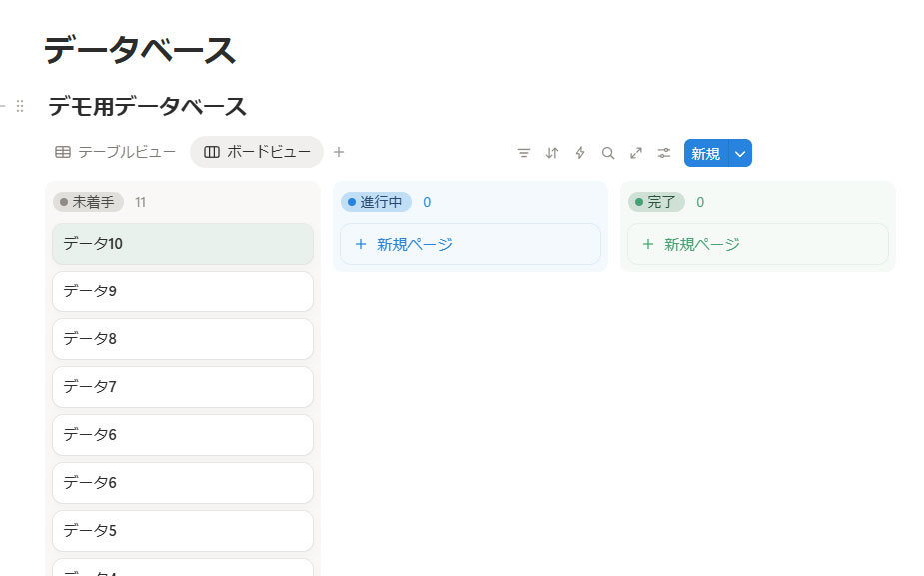Image resolution: width=924 pixels, height=576 pixels.
Task: Add a new view with plus icon
Action: coord(339,152)
